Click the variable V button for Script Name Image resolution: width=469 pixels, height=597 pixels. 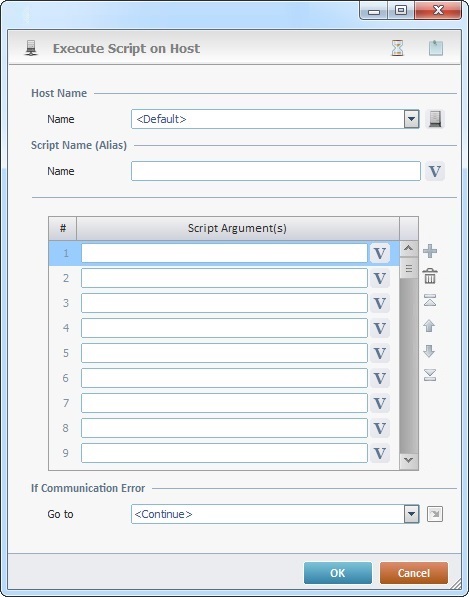[435, 171]
